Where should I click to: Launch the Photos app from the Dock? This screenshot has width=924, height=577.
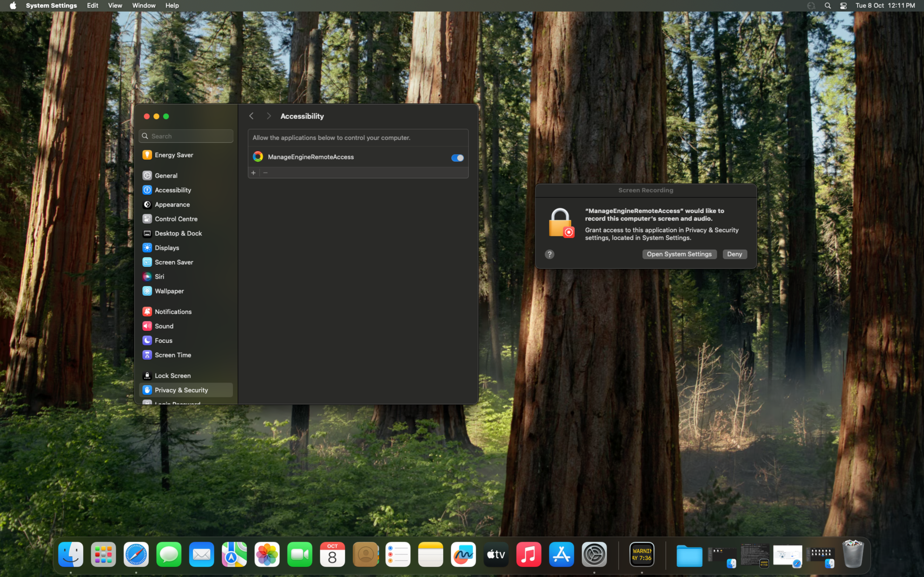tap(267, 554)
